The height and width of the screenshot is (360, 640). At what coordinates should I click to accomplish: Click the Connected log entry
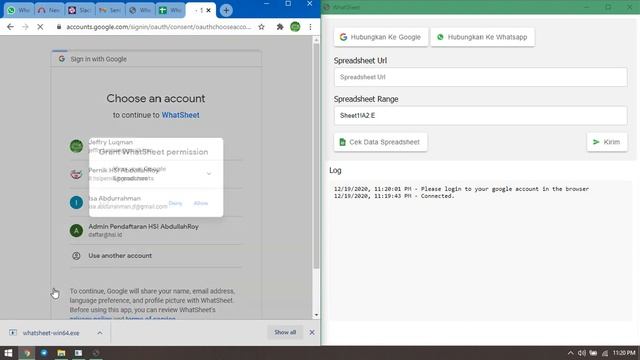pyautogui.click(x=394, y=196)
